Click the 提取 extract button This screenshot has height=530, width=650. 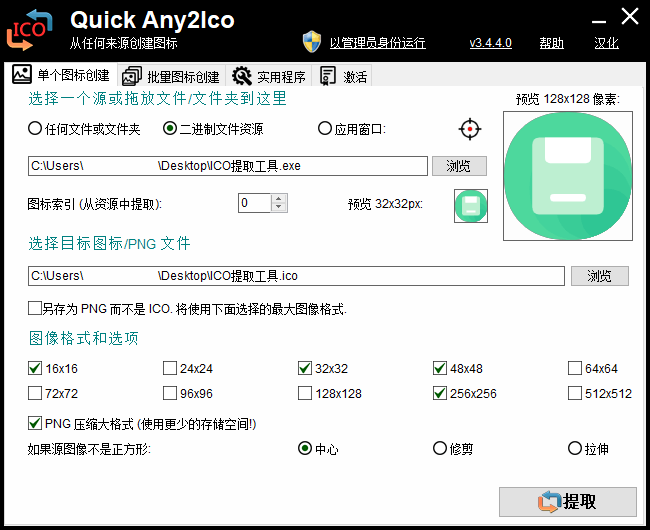pyautogui.click(x=567, y=502)
